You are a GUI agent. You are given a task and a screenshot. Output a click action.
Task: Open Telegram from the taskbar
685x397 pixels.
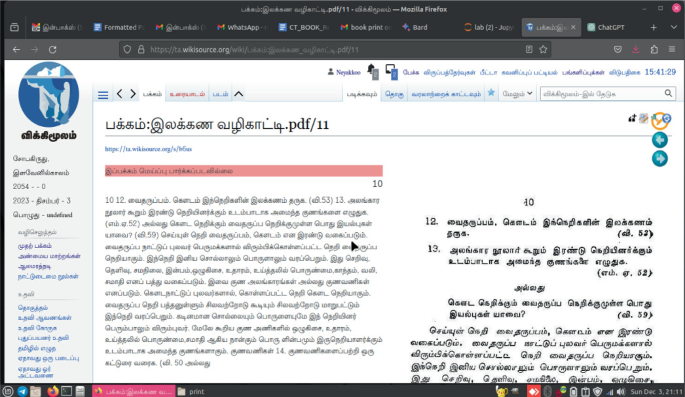click(x=23, y=391)
